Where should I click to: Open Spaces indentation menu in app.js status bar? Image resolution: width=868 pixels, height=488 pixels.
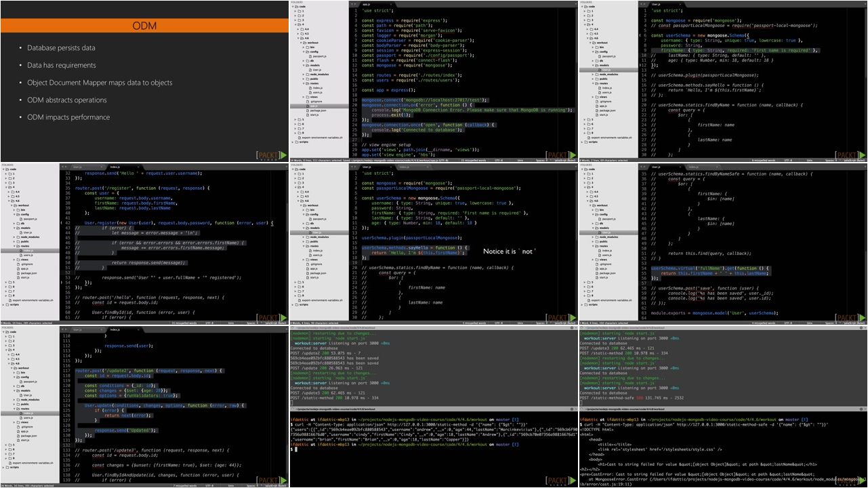click(x=538, y=160)
